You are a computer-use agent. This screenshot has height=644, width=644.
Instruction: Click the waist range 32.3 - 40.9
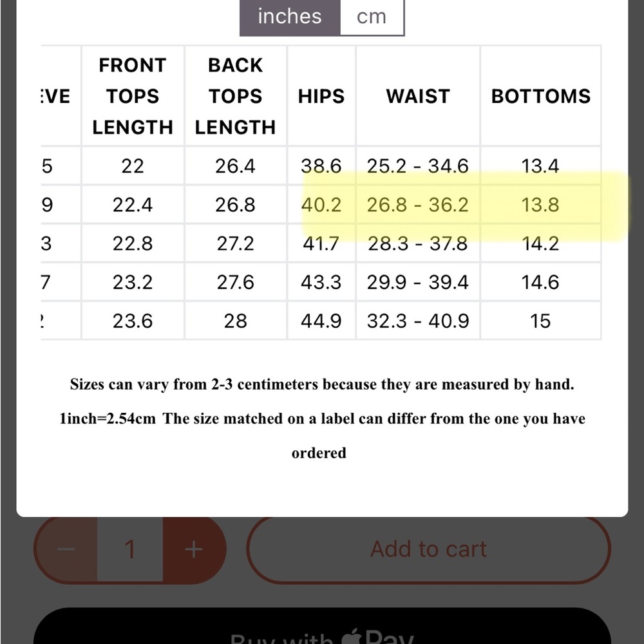click(418, 321)
